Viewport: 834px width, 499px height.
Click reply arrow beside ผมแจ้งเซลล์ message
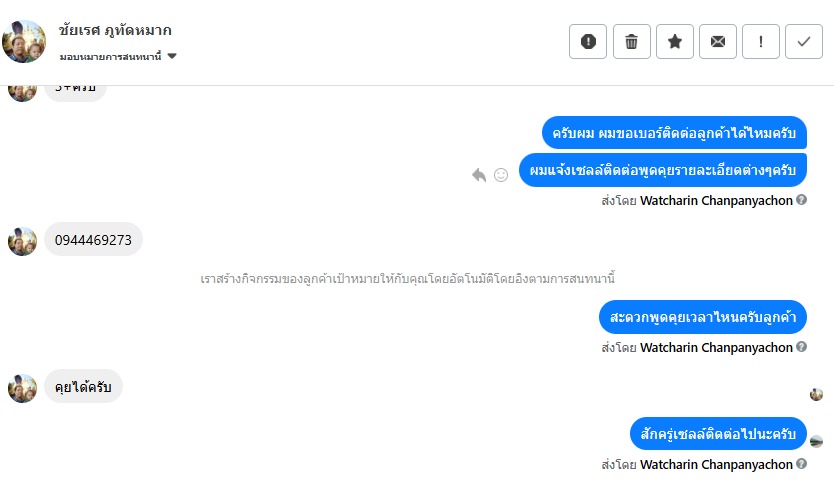(x=479, y=175)
